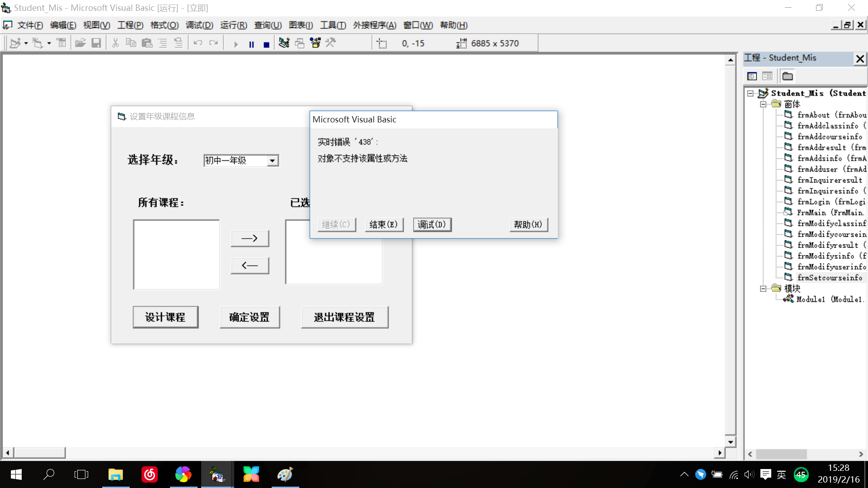Viewport: 868px width, 488px height.
Task: Click the 结束(E) button in error dialog
Action: [384, 225]
